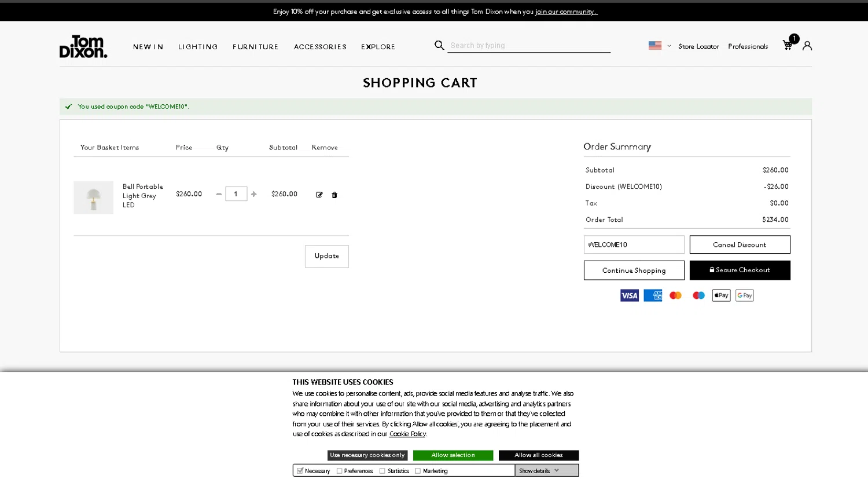
Task: Click the Order Total $234.00 value
Action: tap(775, 220)
